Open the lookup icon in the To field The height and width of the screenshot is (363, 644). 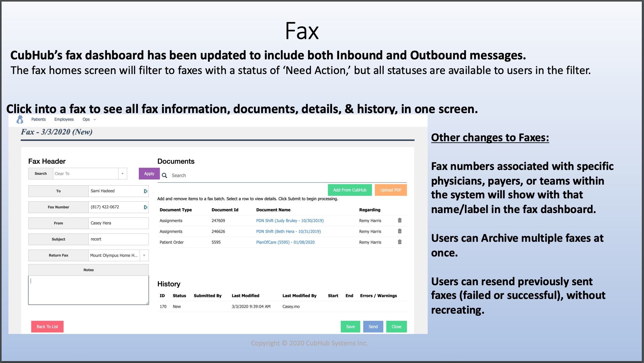tap(145, 191)
